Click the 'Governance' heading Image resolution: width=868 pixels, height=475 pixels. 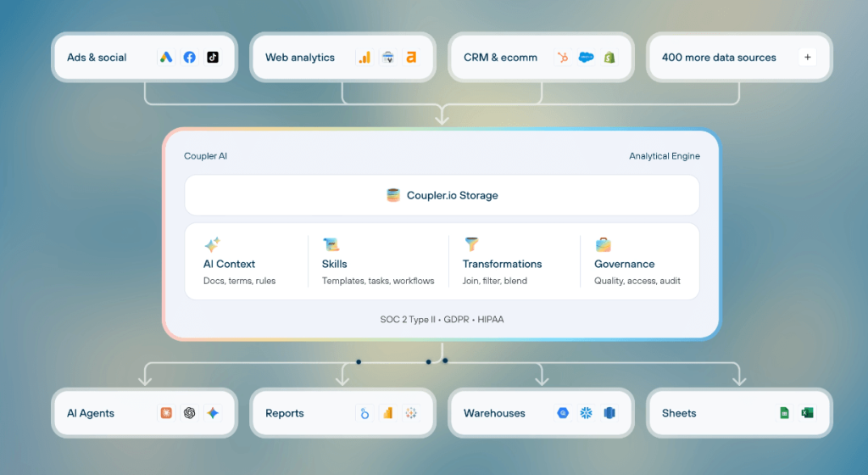point(625,264)
